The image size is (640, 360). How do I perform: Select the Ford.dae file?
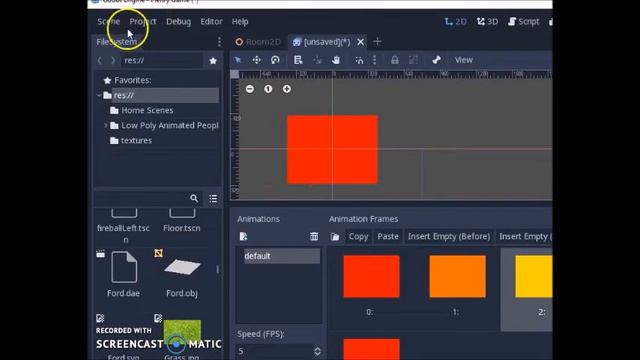click(124, 274)
